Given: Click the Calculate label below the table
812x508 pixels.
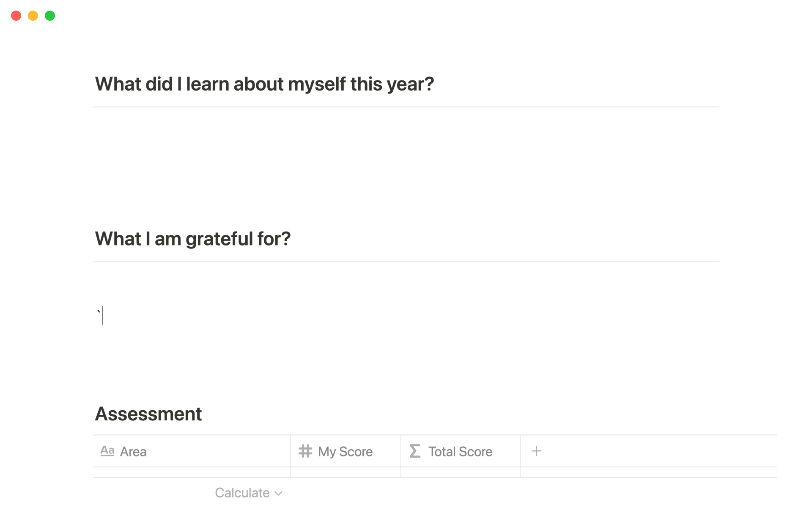Looking at the screenshot, I should [x=242, y=493].
